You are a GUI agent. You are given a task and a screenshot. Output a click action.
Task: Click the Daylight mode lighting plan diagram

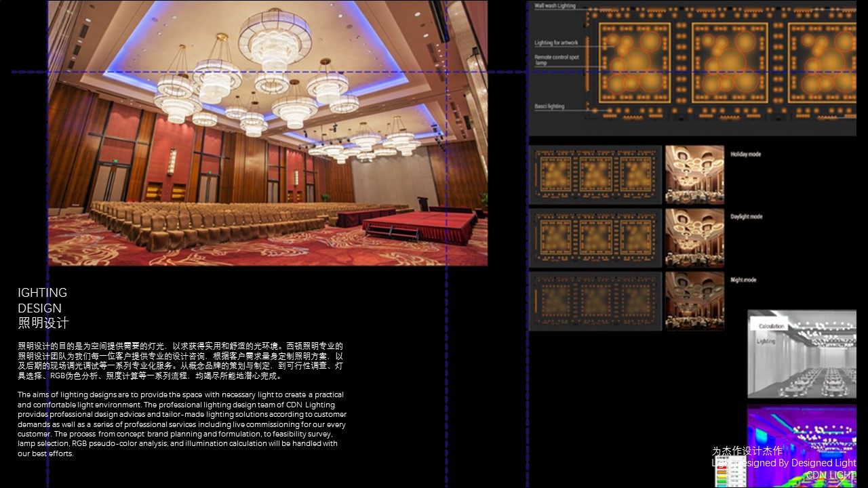click(x=595, y=238)
